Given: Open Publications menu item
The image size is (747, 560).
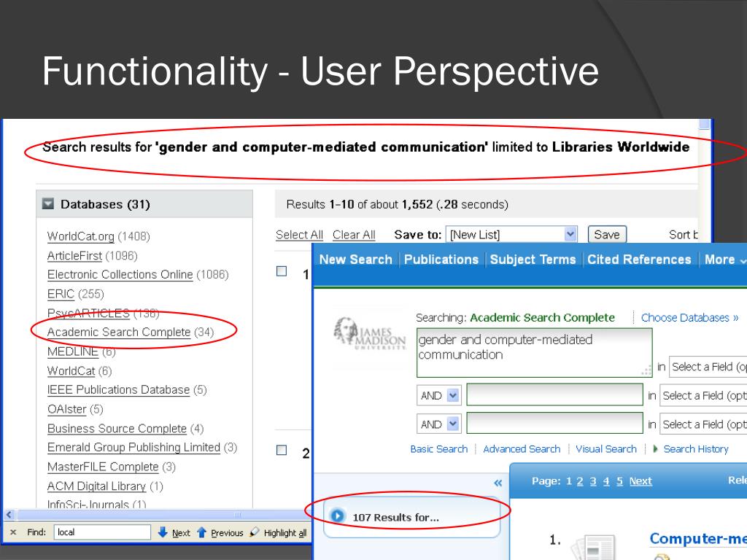Looking at the screenshot, I should pyautogui.click(x=441, y=260).
